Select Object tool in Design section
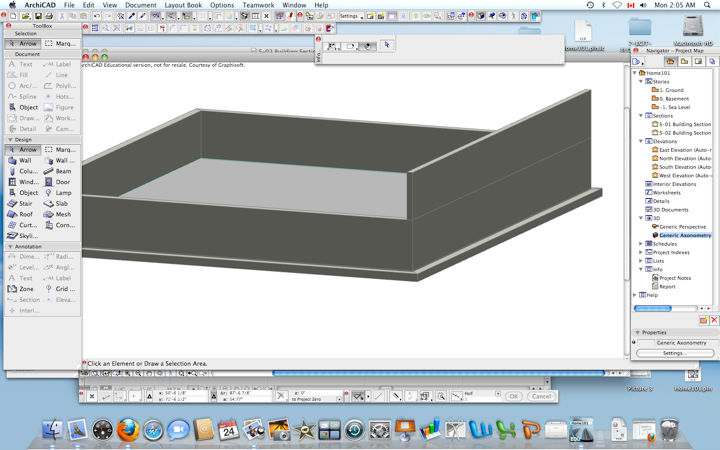 tap(23, 192)
